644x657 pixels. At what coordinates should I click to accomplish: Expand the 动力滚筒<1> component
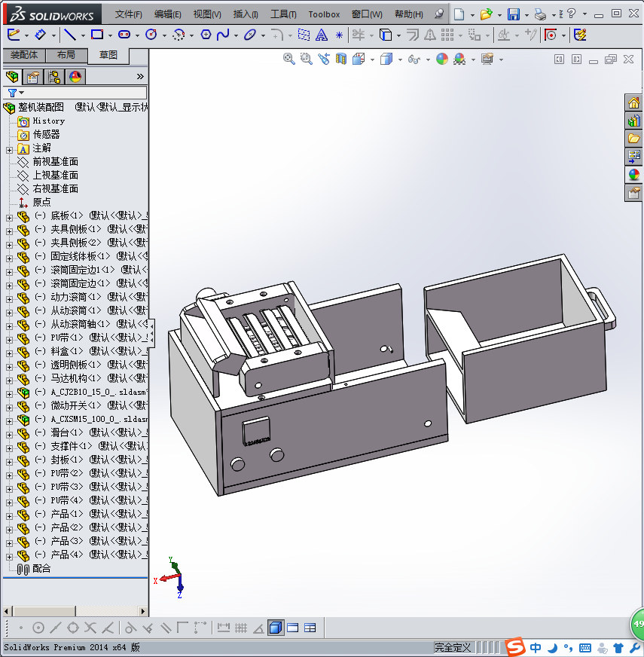pyautogui.click(x=9, y=299)
